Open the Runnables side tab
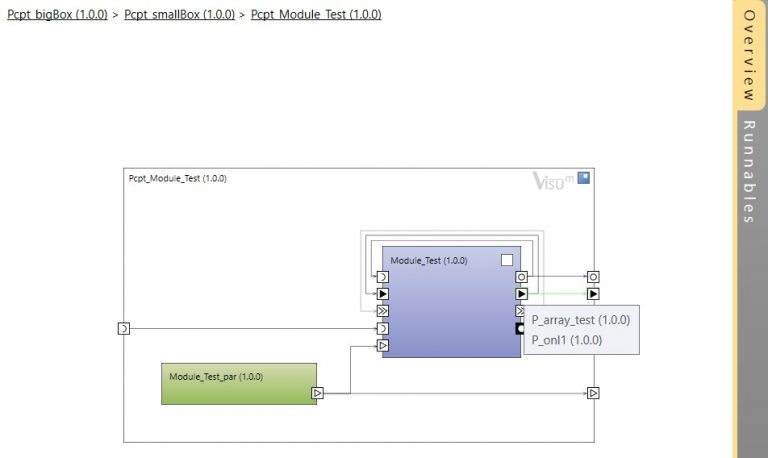 (x=749, y=171)
